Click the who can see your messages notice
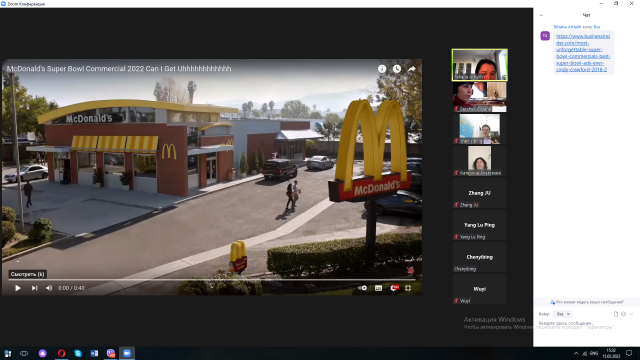Viewport: 640px width, 360px height. (x=587, y=302)
